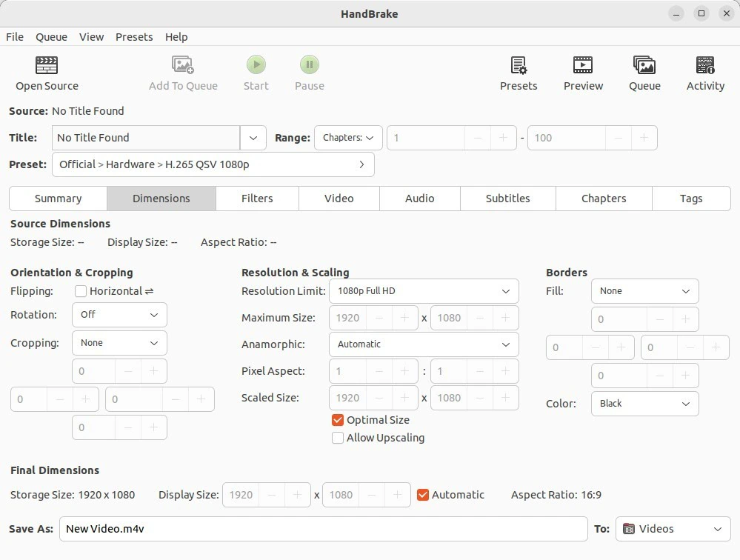Image resolution: width=740 pixels, height=560 pixels.
Task: Click the Save As filename field
Action: click(x=323, y=529)
